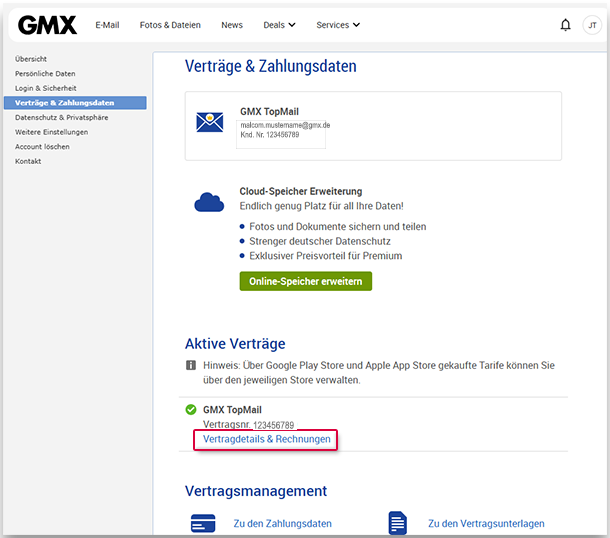Click the Cloud-Speicher Erweiterung heading
610x538 pixels.
click(301, 191)
